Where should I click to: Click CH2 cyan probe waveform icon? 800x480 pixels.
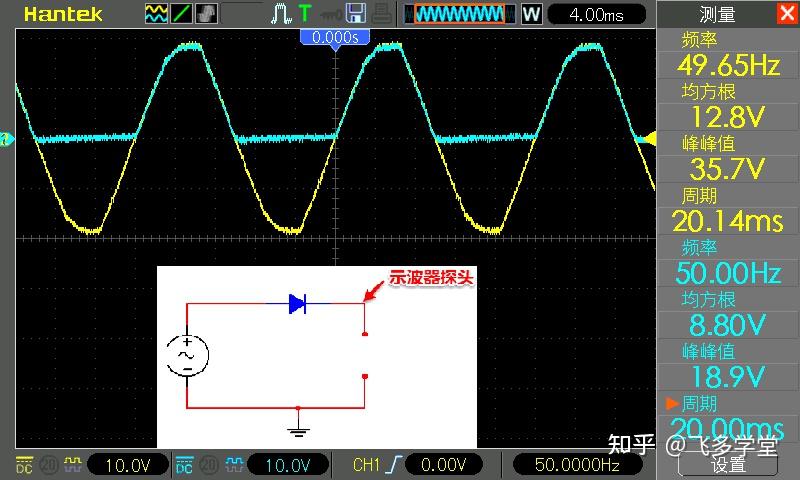pyautogui.click(x=234, y=463)
